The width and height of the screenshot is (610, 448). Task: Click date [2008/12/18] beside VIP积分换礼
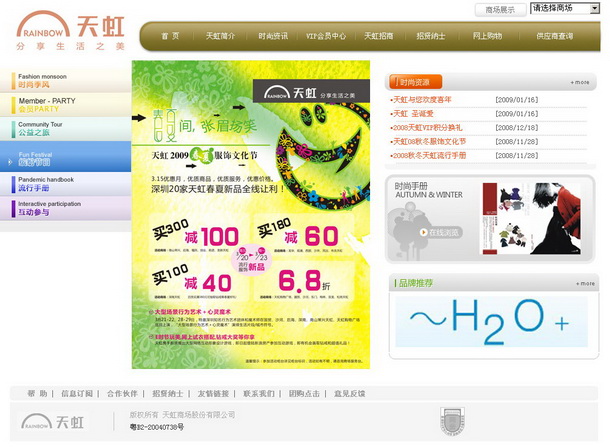(x=517, y=128)
